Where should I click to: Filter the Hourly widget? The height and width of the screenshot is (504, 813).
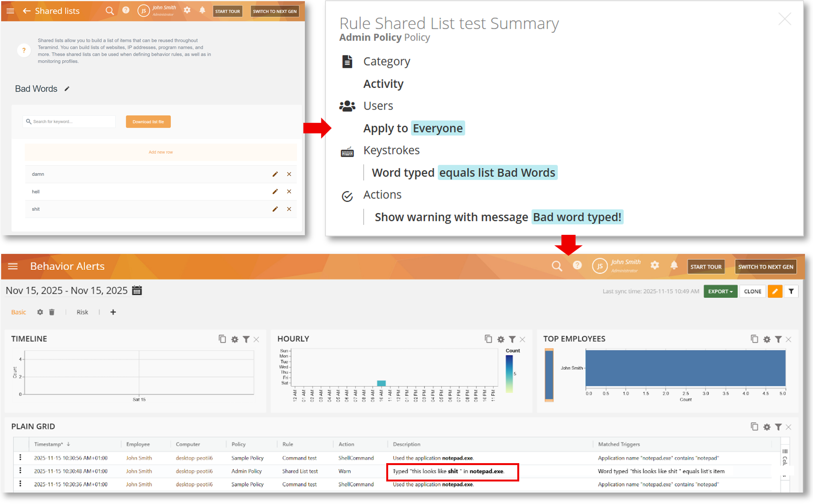coord(512,339)
